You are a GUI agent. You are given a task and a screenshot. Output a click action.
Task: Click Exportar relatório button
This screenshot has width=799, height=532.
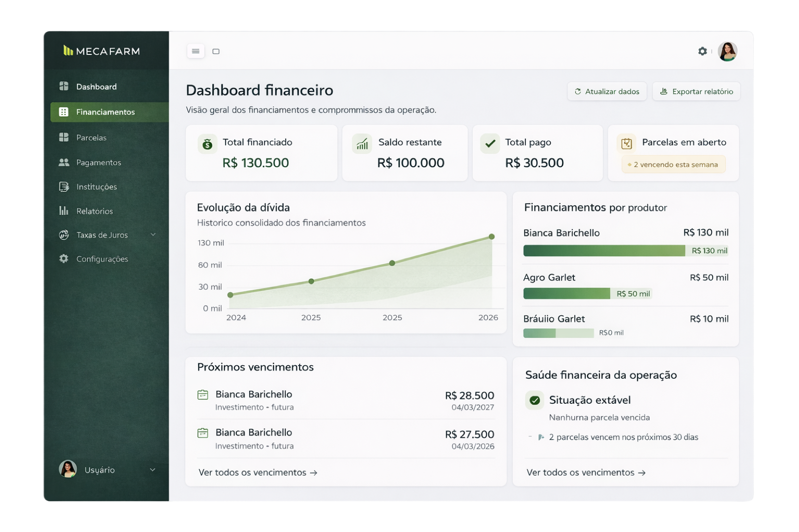(x=696, y=91)
